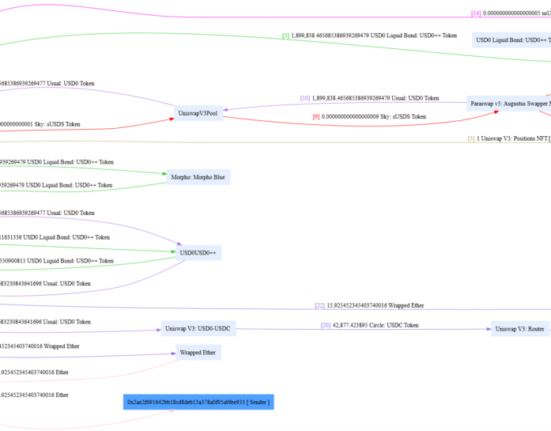Click the 000000000001 Sky: sUSDS Token label
This screenshot has height=431, width=551.
coord(40,124)
